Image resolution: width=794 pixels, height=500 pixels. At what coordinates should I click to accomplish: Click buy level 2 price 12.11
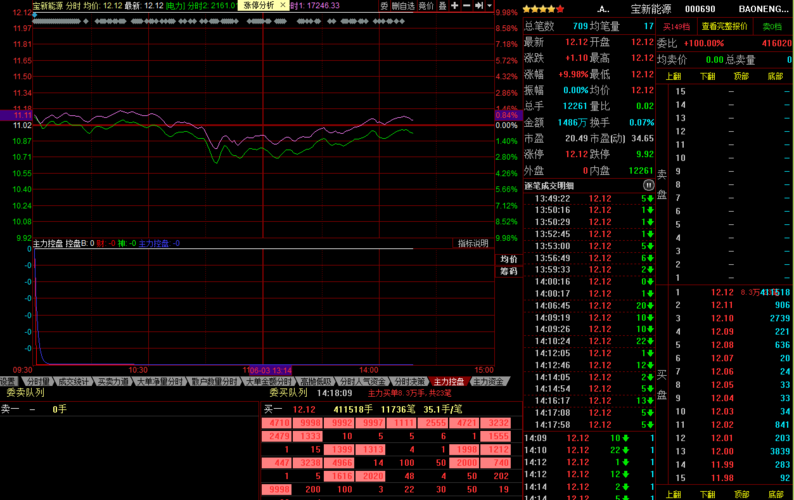pos(722,305)
